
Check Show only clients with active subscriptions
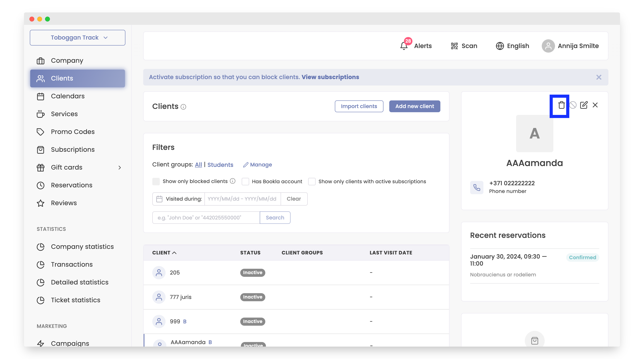pos(312,181)
